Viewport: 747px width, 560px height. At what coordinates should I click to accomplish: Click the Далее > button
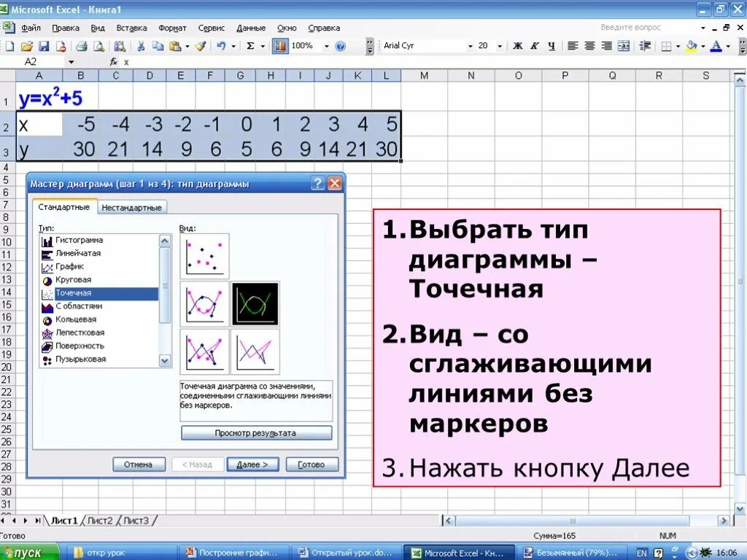point(252,464)
